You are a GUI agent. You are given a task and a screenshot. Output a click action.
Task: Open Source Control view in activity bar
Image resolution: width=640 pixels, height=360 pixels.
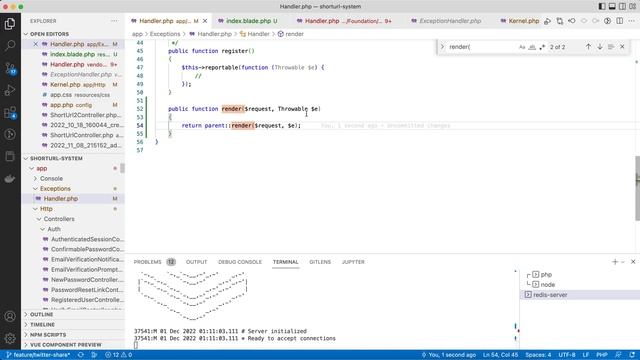click(10, 68)
